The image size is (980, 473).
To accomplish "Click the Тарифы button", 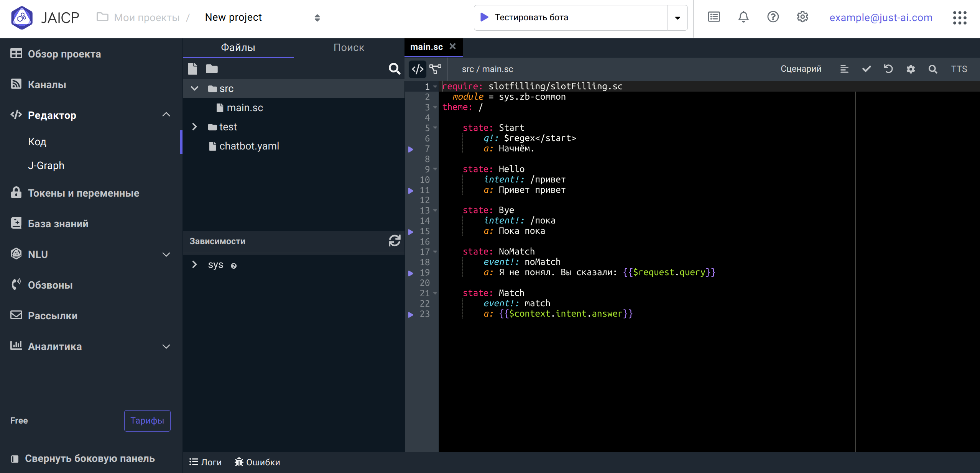I will point(147,420).
